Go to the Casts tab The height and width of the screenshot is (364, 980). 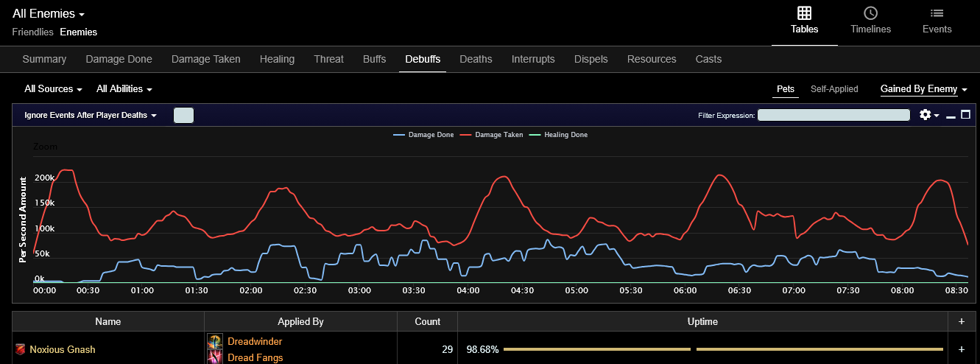[x=708, y=59]
